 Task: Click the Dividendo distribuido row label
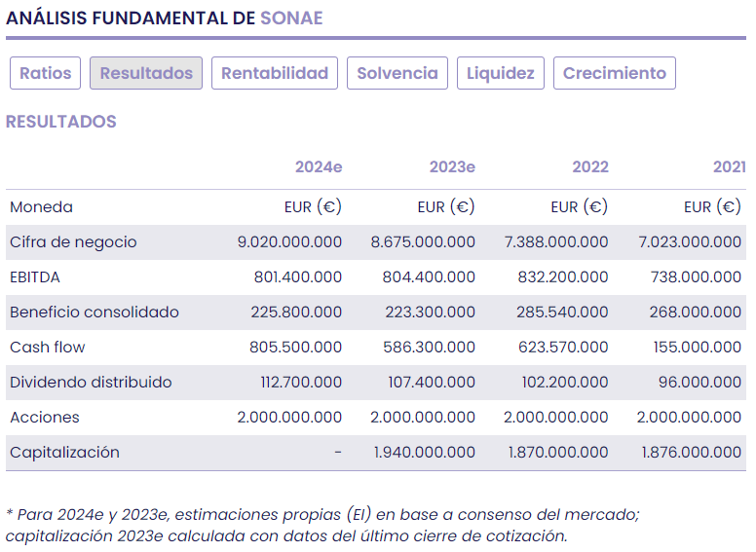[x=91, y=383]
